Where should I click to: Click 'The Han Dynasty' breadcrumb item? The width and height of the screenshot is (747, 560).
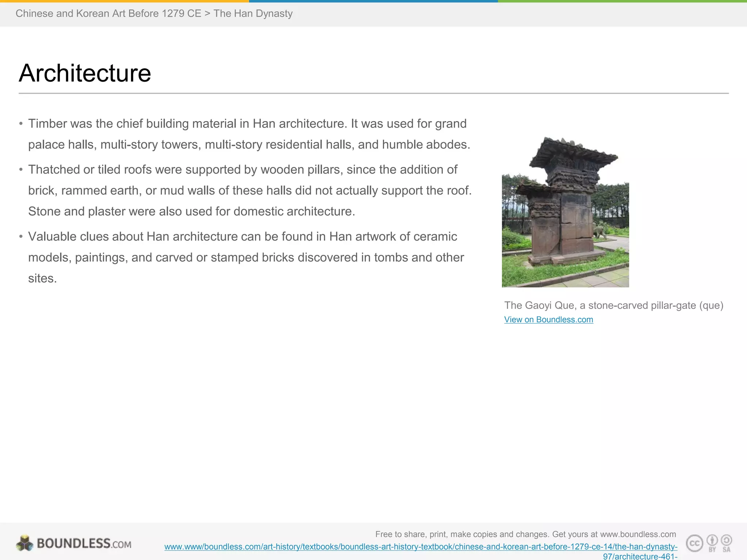253,13
